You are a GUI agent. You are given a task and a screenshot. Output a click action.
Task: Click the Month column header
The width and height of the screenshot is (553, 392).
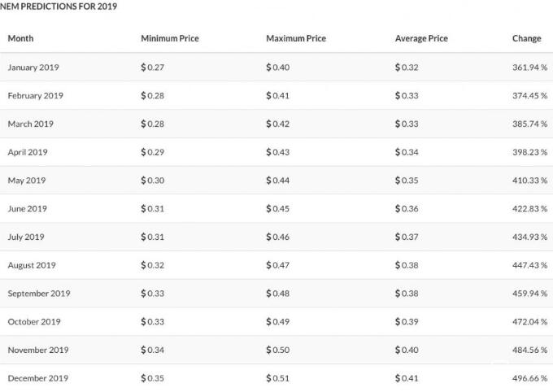pyautogui.click(x=20, y=38)
